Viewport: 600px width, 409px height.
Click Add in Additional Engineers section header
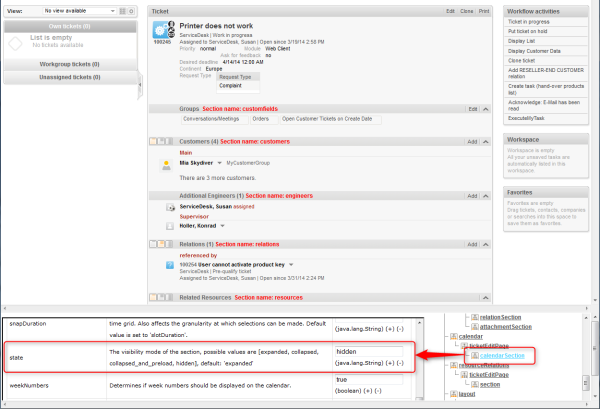472,196
